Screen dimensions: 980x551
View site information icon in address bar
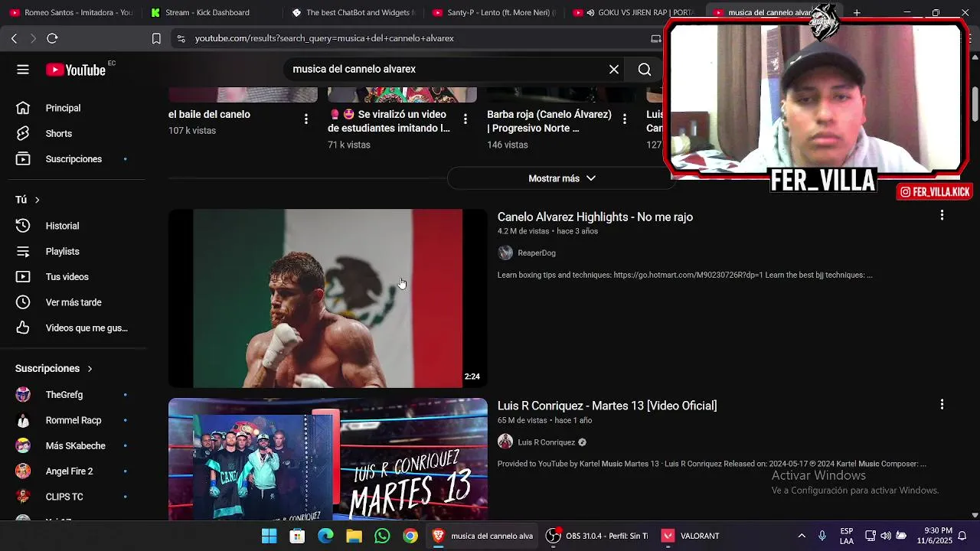pos(181,38)
